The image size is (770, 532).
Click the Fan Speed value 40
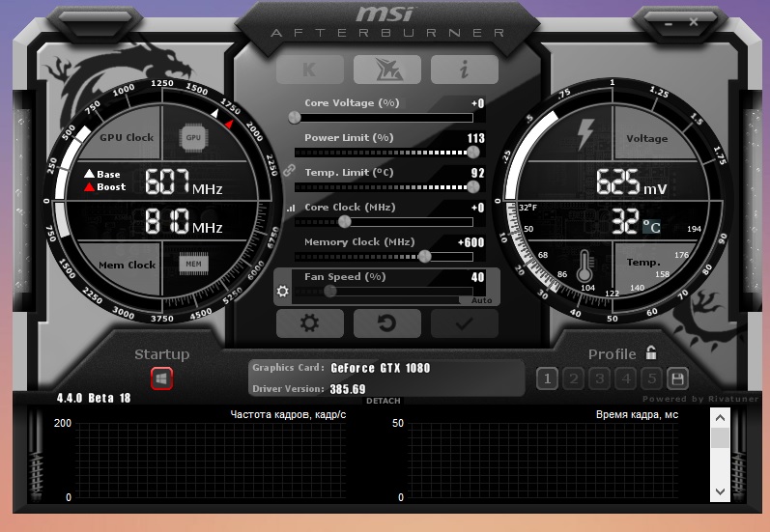point(477,277)
